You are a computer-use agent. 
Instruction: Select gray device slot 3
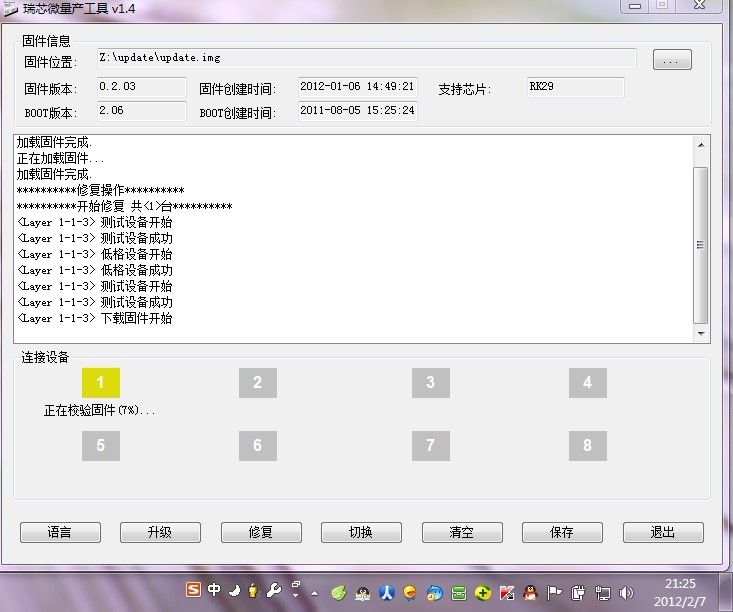coord(431,382)
